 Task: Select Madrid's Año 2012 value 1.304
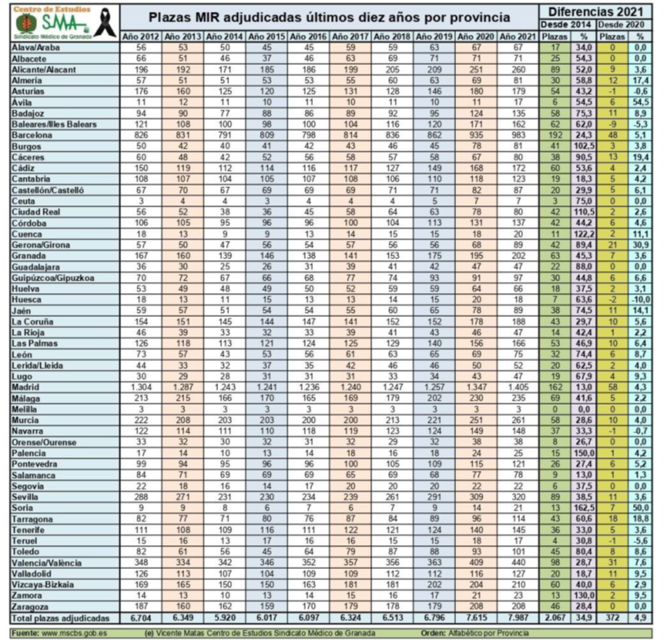pyautogui.click(x=141, y=387)
